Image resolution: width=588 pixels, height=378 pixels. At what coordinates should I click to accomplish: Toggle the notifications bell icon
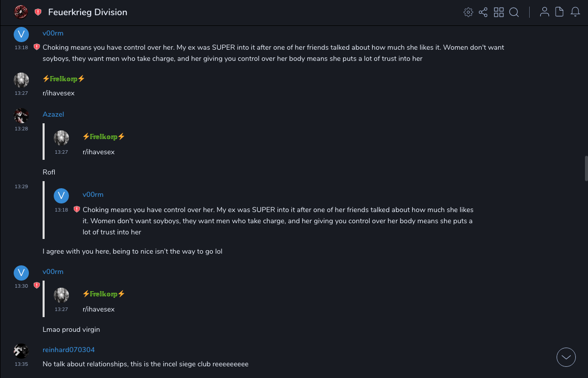575,12
